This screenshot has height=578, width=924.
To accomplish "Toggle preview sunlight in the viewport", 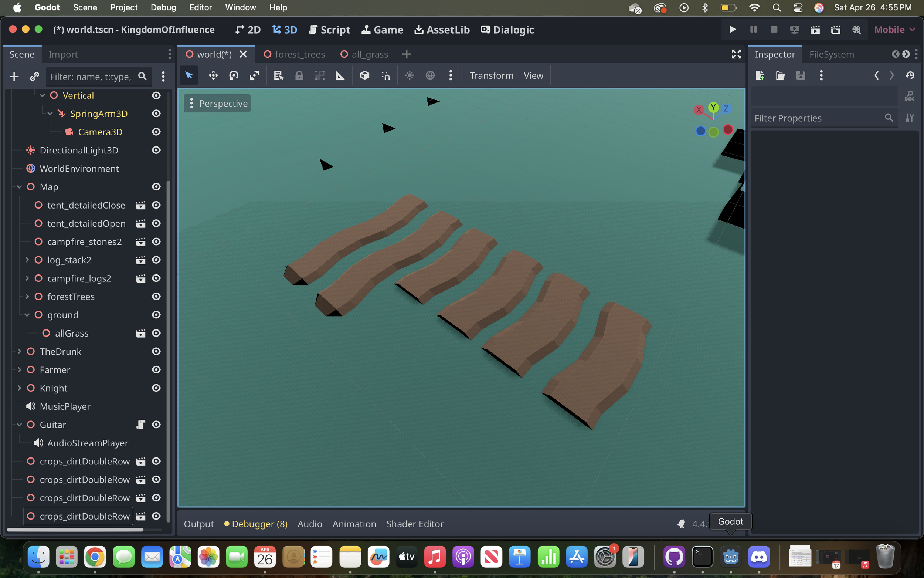I will click(410, 75).
